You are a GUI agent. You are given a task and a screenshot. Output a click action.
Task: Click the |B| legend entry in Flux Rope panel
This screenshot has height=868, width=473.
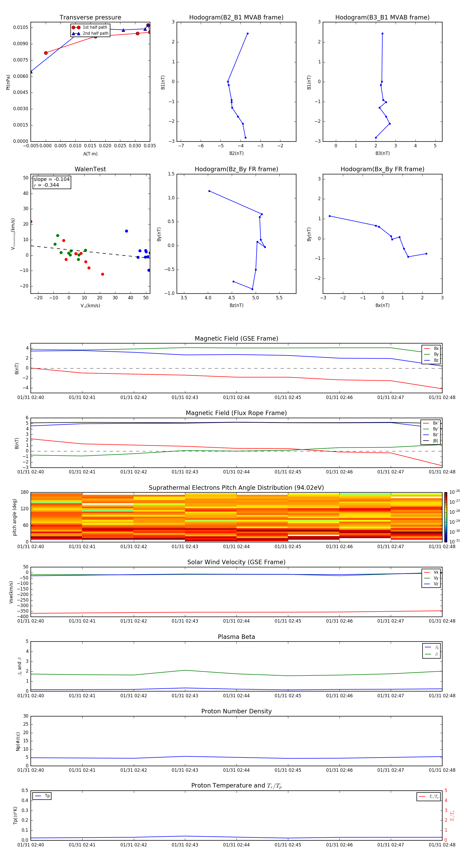(431, 441)
